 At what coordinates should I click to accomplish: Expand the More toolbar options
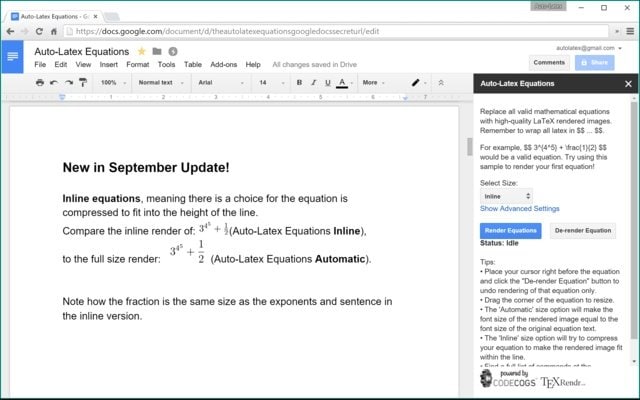pos(373,83)
